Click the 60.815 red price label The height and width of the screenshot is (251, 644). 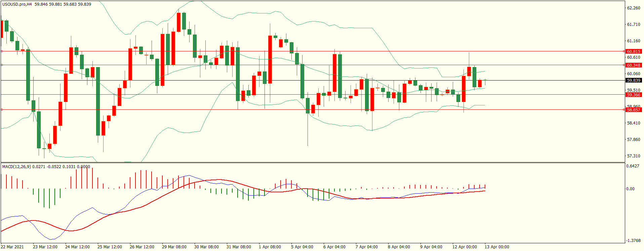[633, 51]
